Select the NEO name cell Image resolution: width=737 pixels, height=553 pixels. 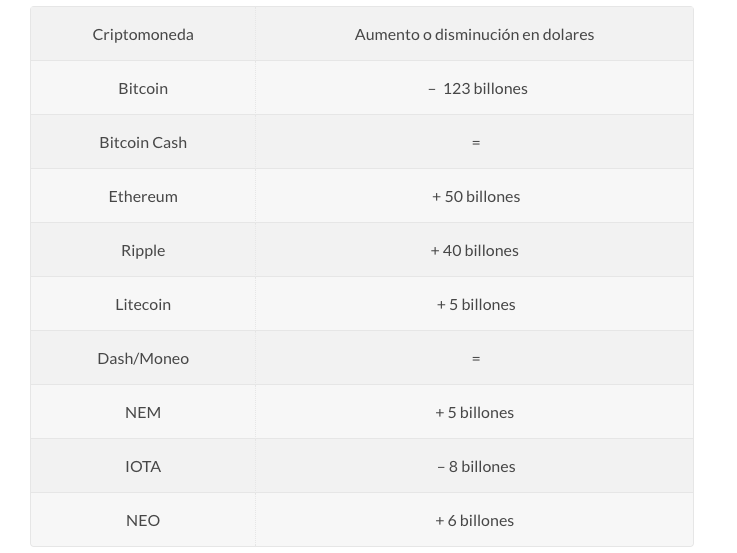(143, 520)
